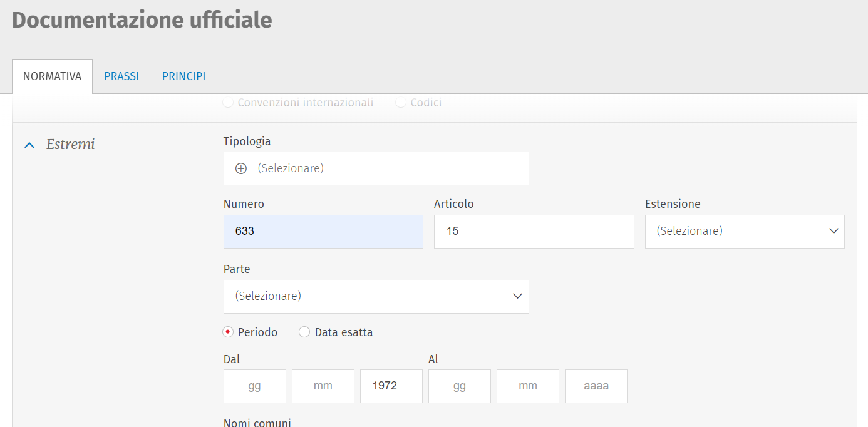The image size is (868, 427).
Task: Choose the Data esatta radio option
Action: click(x=304, y=332)
